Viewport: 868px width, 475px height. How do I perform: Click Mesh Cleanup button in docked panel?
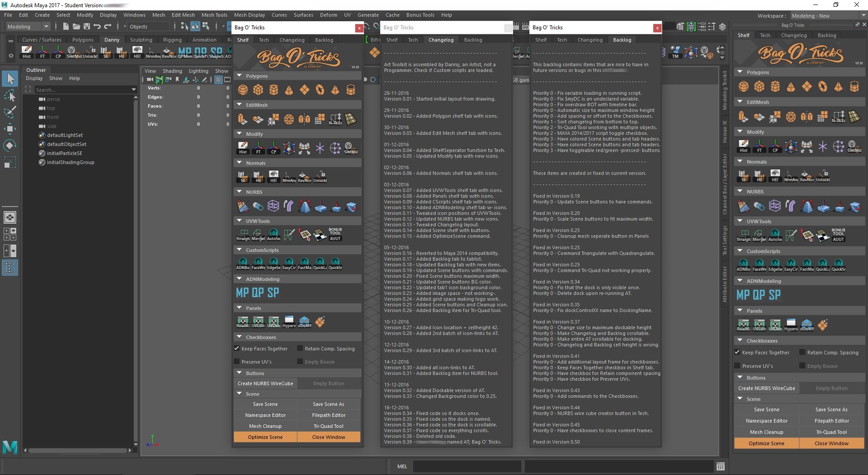[x=766, y=432]
